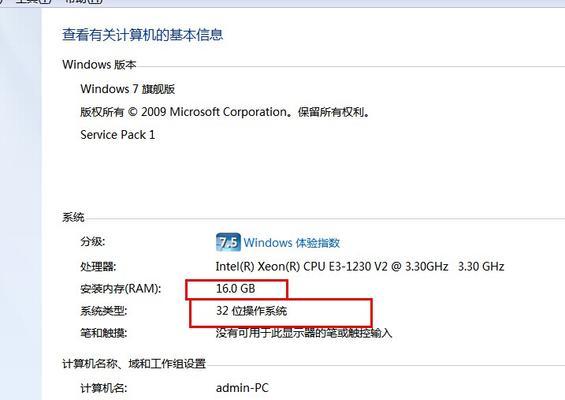Click the Windows 版本 section header
Image resolution: width=565 pixels, height=400 pixels.
pos(99,65)
